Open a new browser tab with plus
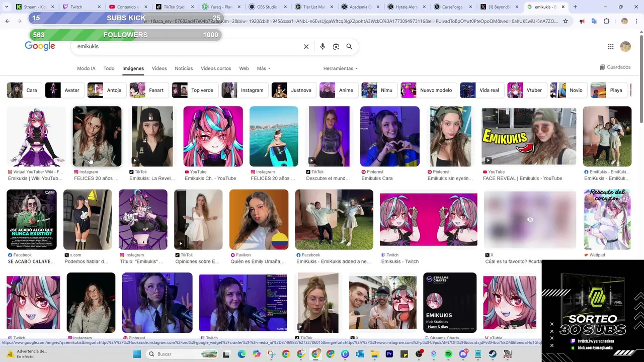644x362 pixels. tap(575, 7)
